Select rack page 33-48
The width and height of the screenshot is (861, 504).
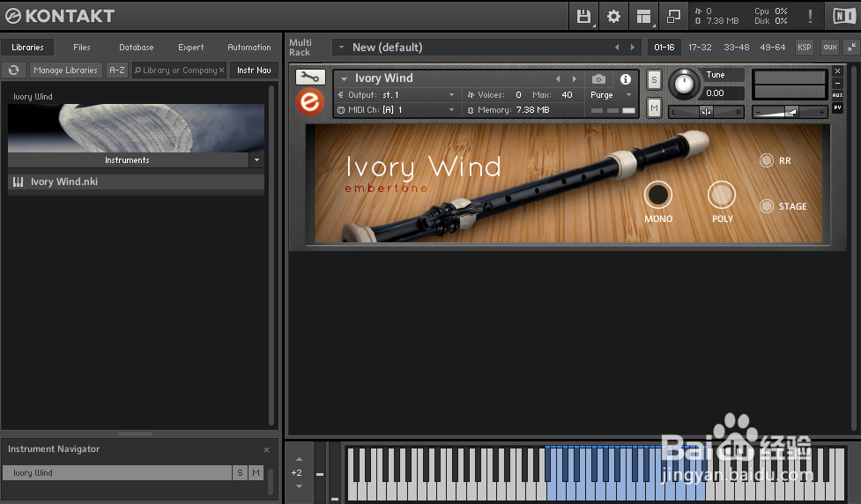pos(737,48)
